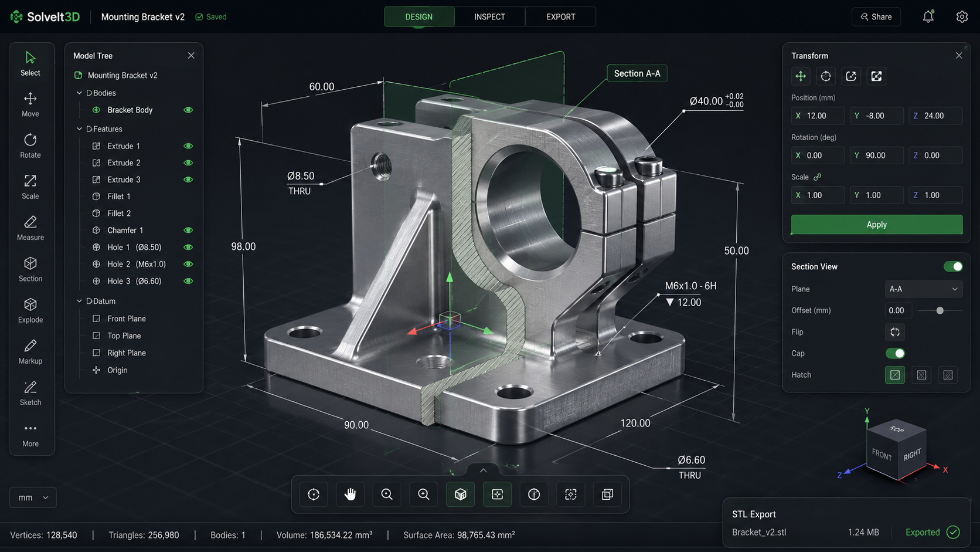Image resolution: width=980 pixels, height=552 pixels.
Task: Toggle the 3D cube view mode button
Action: [x=461, y=495]
